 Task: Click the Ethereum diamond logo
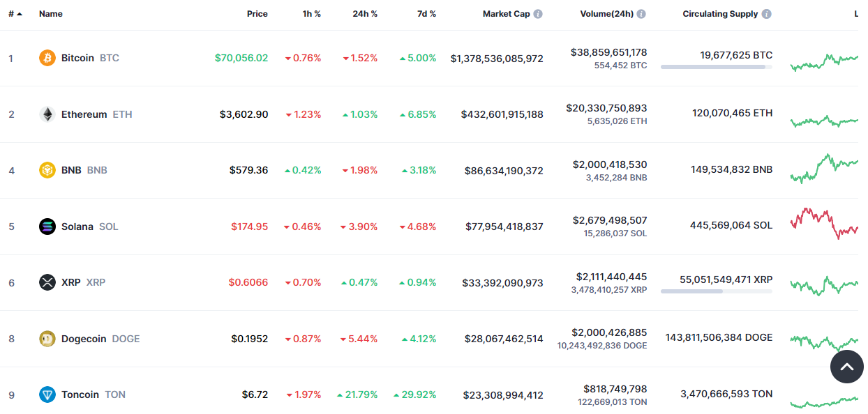(x=47, y=114)
